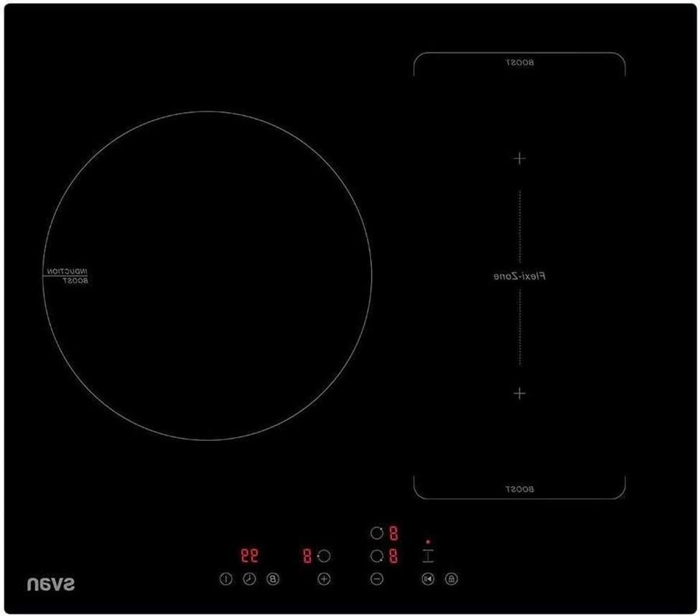Toggle the padlock child lock key

click(451, 579)
